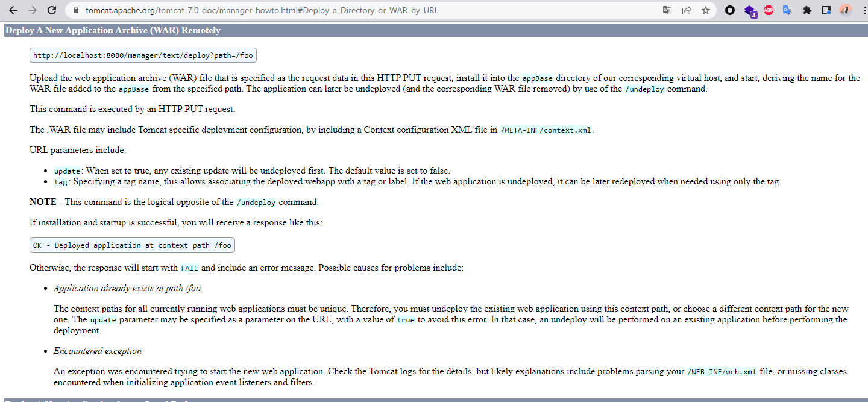This screenshot has width=868, height=402.
Task: Click the 'Deploy A New Application Archive (WAR) Remotely' heading
Action: tap(113, 30)
